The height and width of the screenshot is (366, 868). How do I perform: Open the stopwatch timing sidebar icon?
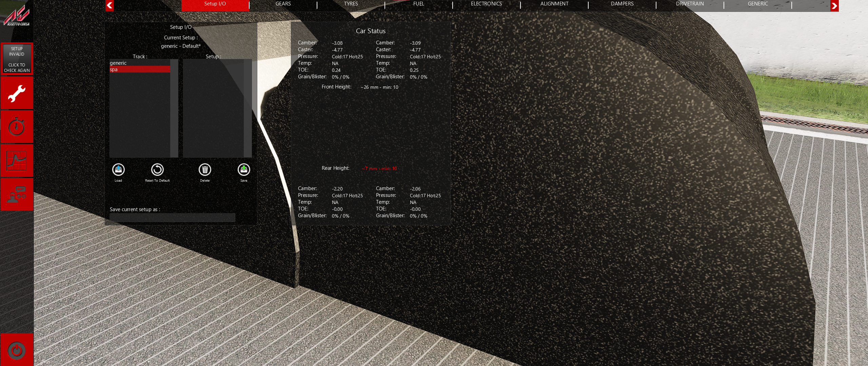click(17, 127)
